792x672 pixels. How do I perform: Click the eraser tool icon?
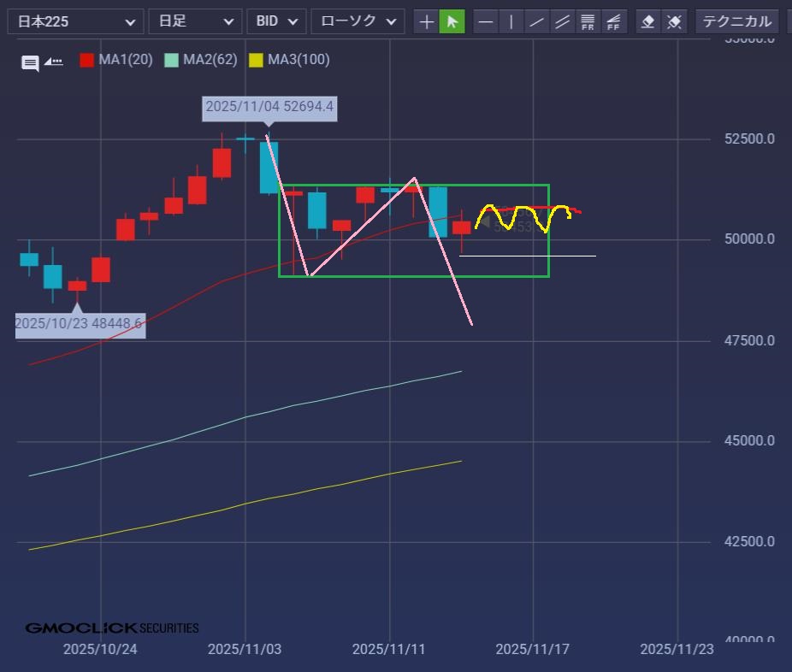[x=648, y=21]
